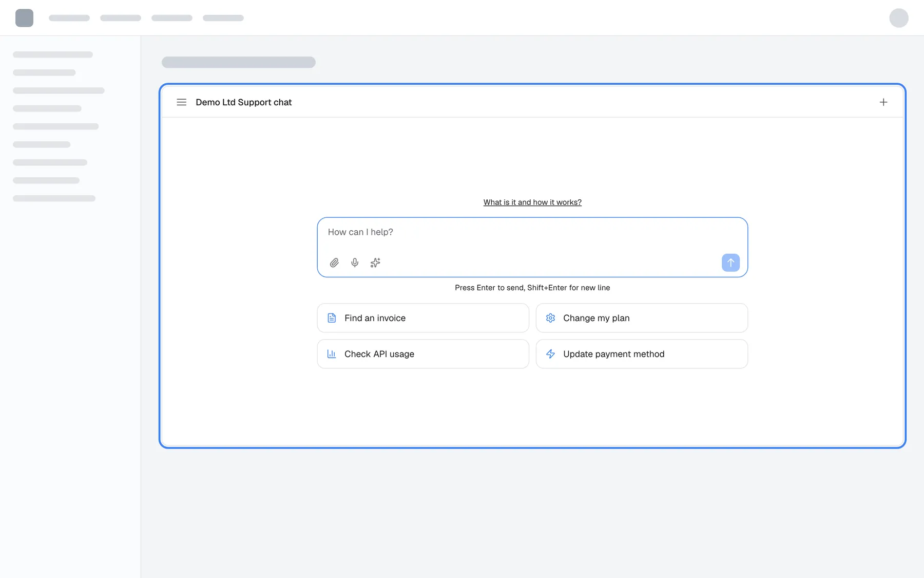Attach a file using paperclip icon
The height and width of the screenshot is (578, 924).
[334, 263]
